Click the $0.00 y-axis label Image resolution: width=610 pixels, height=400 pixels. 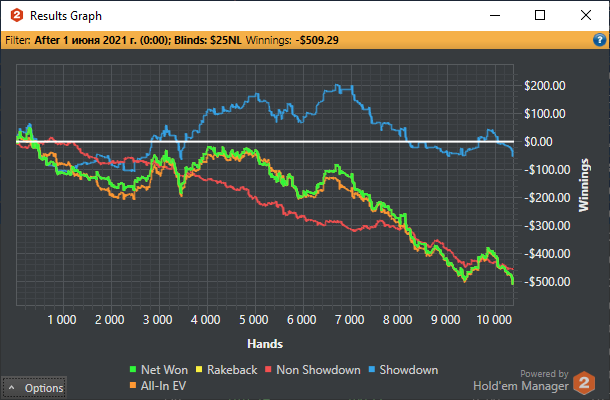538,142
